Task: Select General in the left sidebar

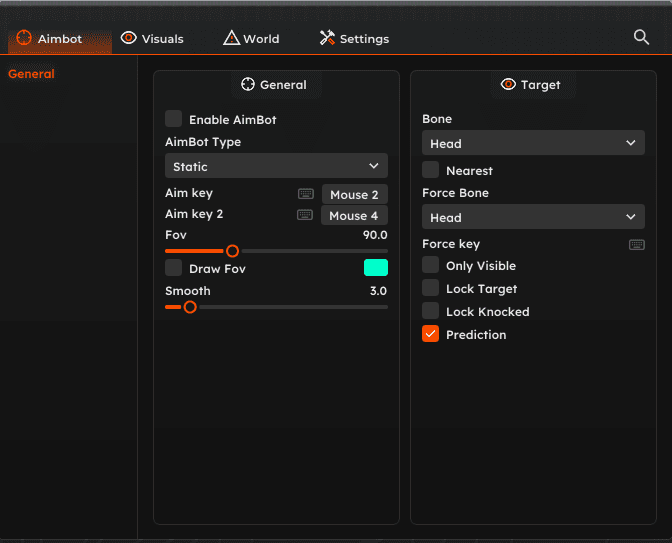Action: (31, 74)
